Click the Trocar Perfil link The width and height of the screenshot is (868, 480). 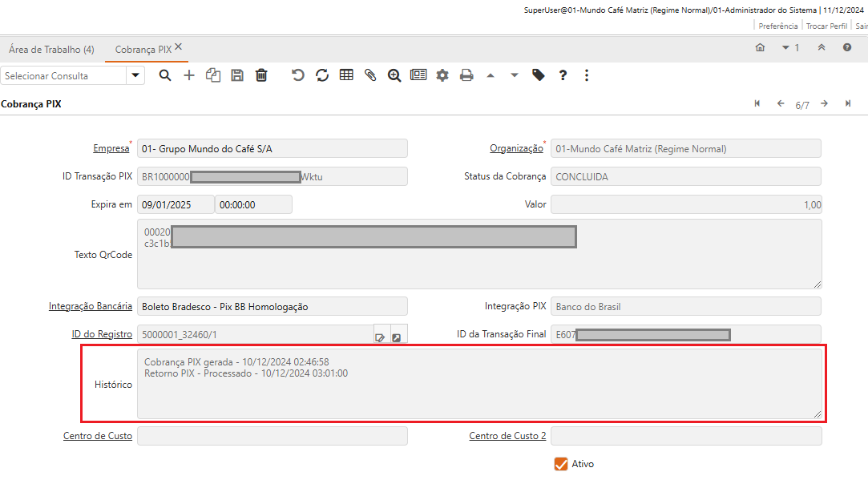(x=826, y=26)
